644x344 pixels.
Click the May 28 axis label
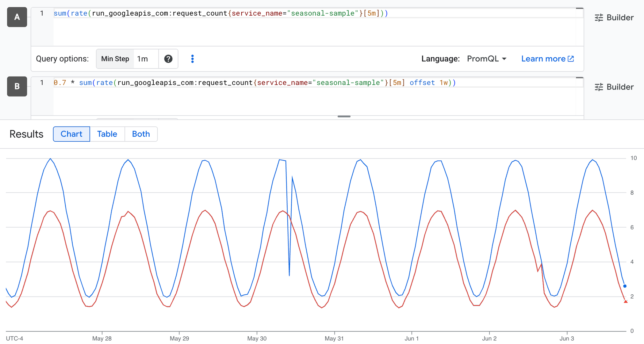pos(102,338)
